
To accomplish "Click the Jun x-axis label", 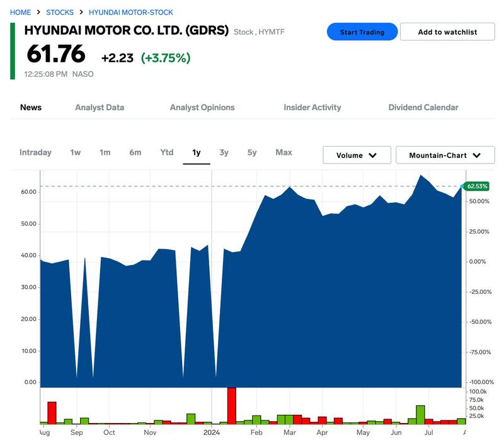I will [396, 432].
